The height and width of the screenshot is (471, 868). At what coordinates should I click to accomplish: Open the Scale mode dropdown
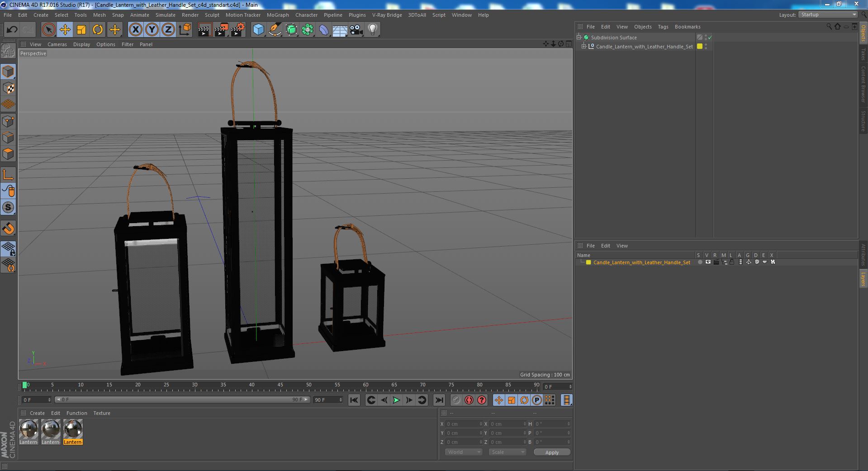click(x=507, y=452)
